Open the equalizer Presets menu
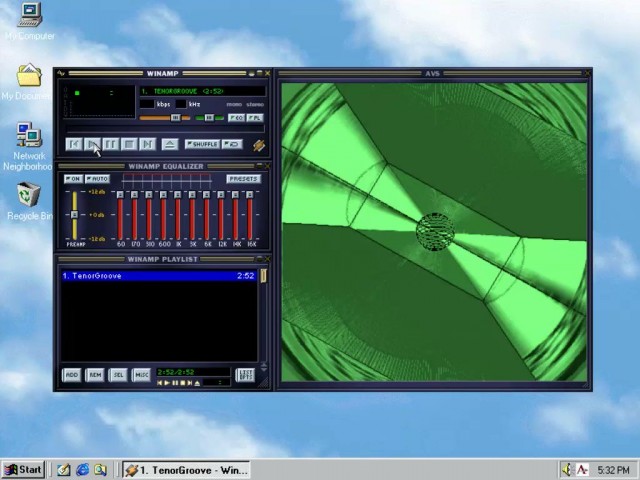 (x=242, y=179)
